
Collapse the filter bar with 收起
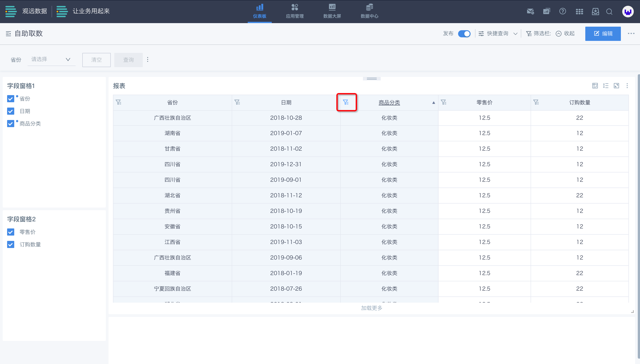pyautogui.click(x=565, y=34)
